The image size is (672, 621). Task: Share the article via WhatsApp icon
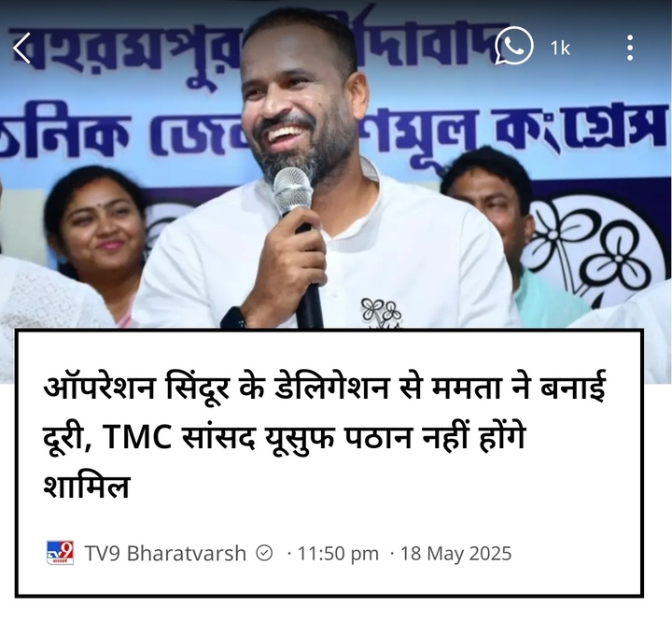[514, 46]
